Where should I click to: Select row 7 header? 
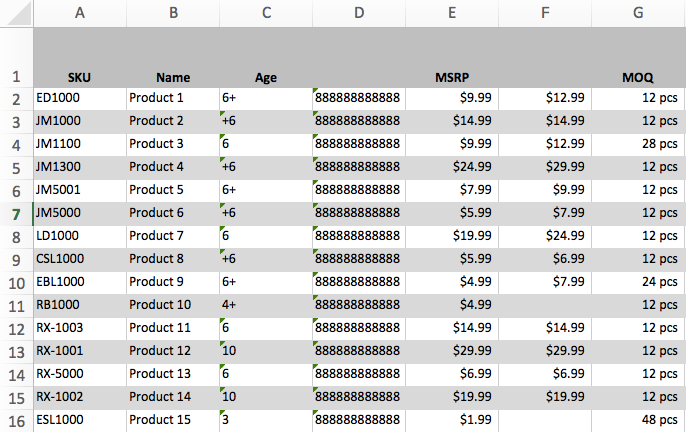(15, 213)
